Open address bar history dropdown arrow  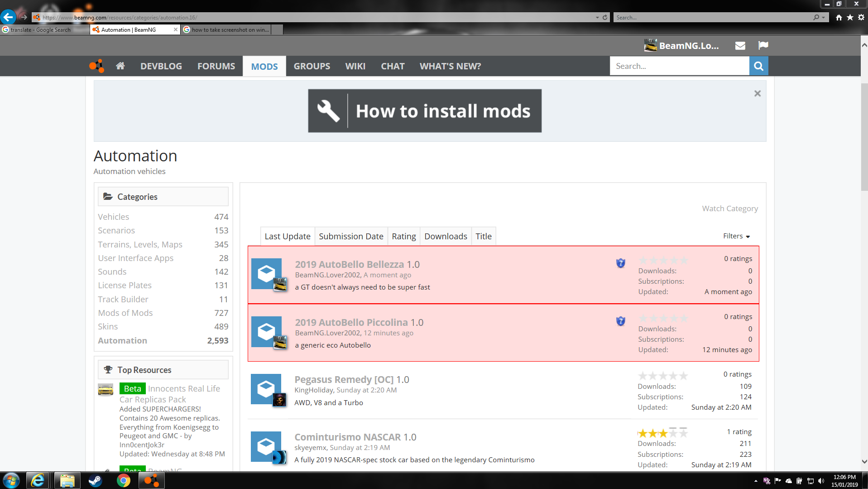coord(597,17)
